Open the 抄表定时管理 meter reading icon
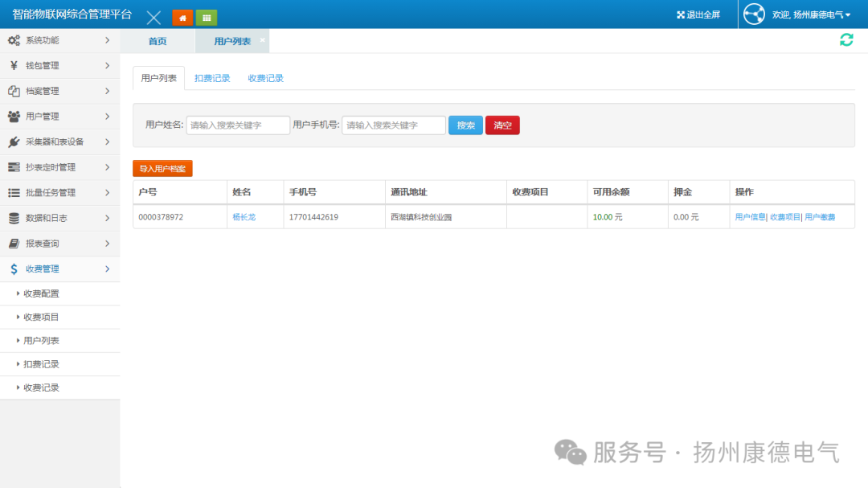The height and width of the screenshot is (488, 868). pos(14,167)
